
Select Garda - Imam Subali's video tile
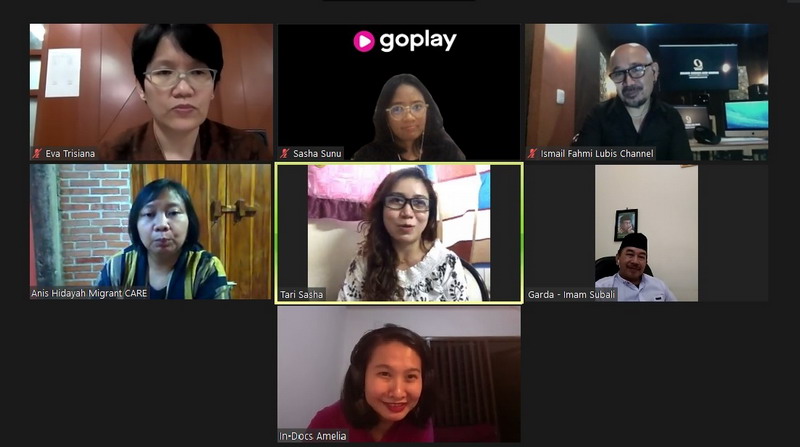tap(646, 233)
